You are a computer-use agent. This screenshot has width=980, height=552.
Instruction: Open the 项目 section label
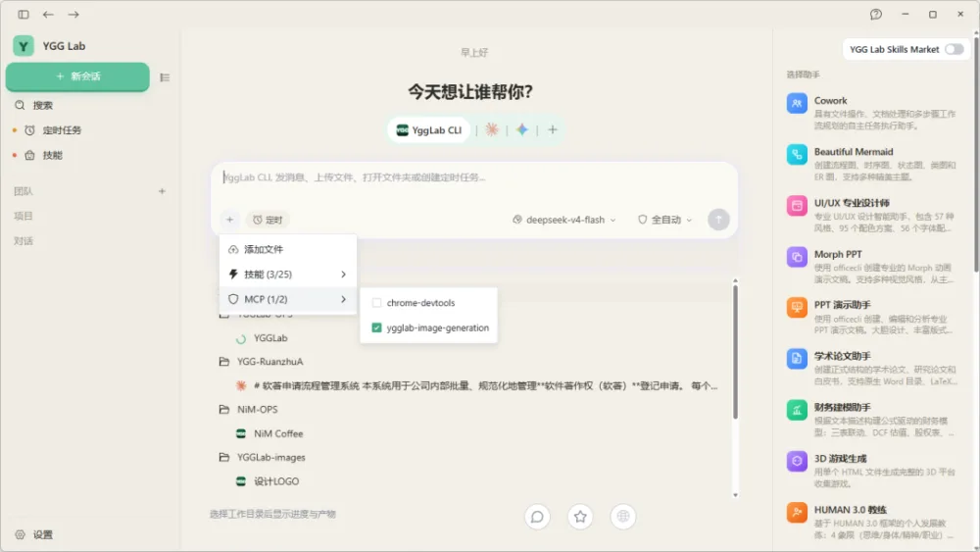tap(24, 216)
